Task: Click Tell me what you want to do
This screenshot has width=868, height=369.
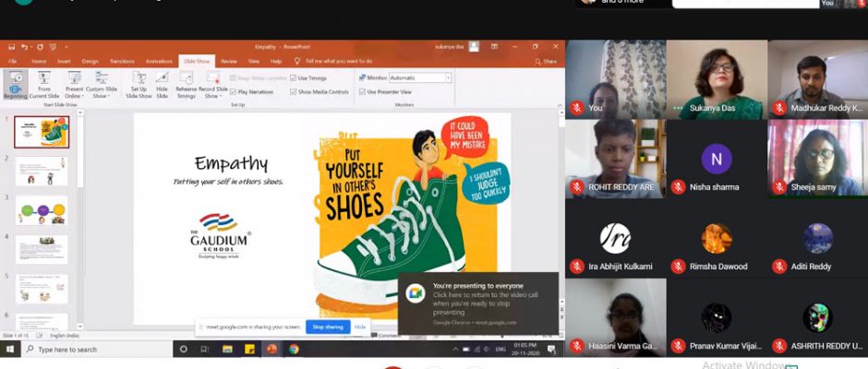Action: pyautogui.click(x=339, y=62)
